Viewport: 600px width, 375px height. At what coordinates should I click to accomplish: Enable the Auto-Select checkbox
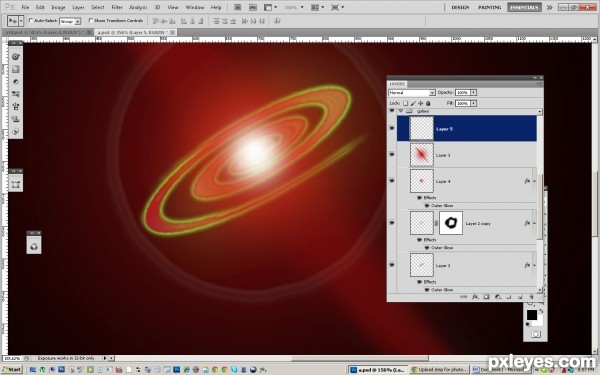[x=31, y=21]
